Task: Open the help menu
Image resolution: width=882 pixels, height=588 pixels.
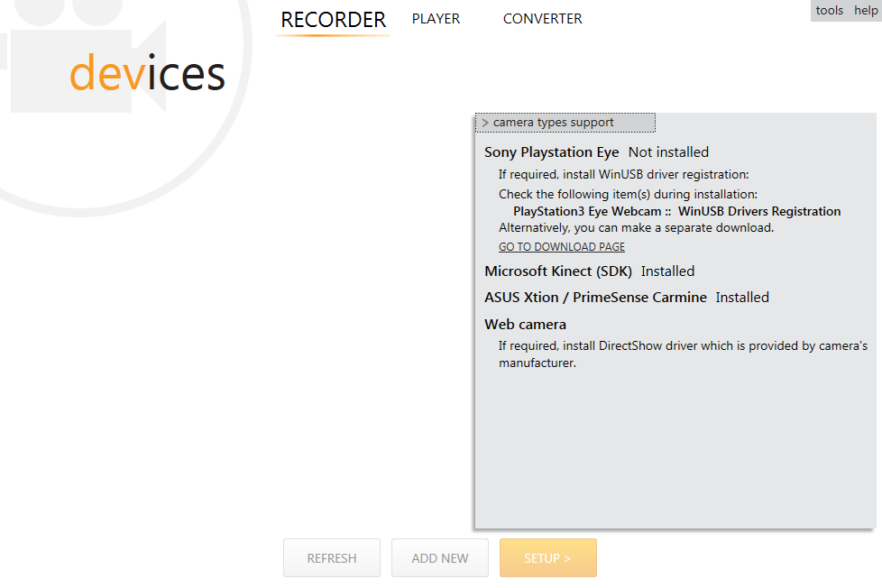Action: [x=866, y=10]
